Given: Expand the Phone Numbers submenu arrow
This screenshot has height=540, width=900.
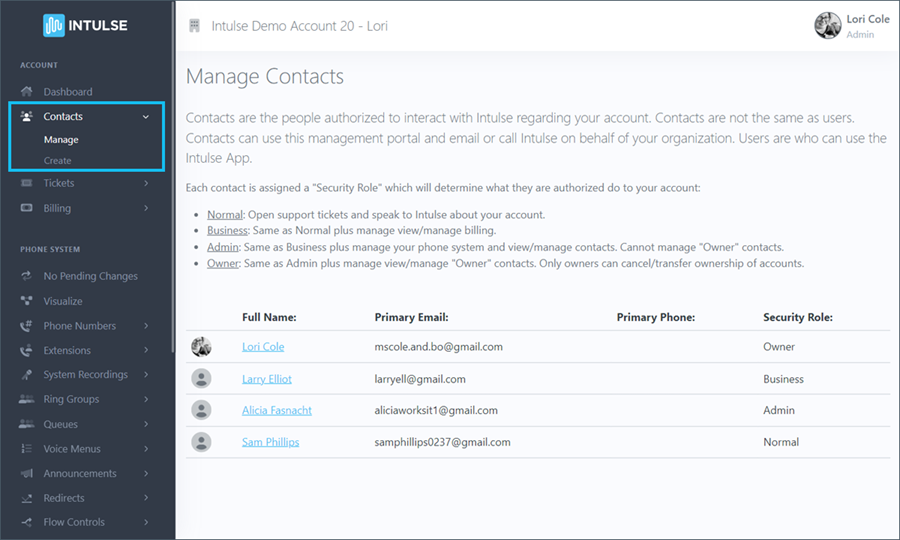Looking at the screenshot, I should tap(146, 325).
